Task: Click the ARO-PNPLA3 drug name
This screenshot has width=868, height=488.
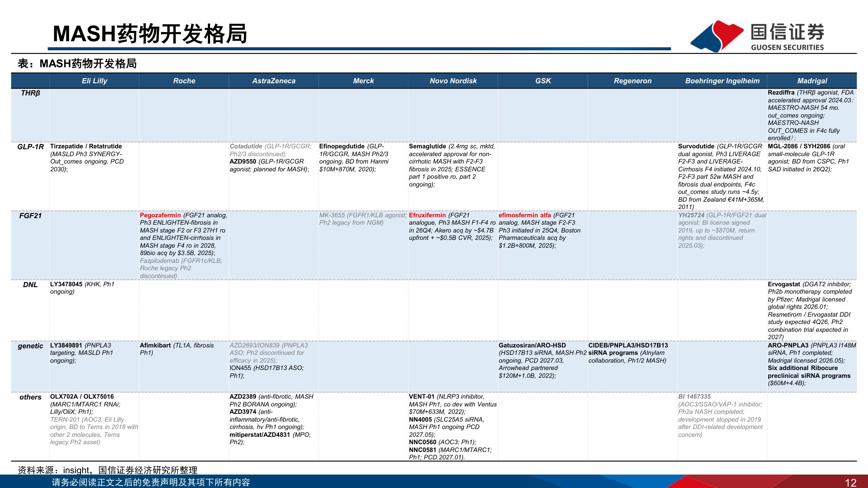Action: click(x=788, y=345)
